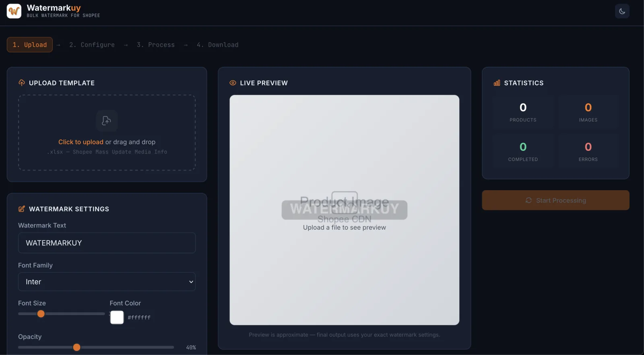Click the Opacity slider handle
This screenshot has width=644, height=355.
click(x=77, y=347)
